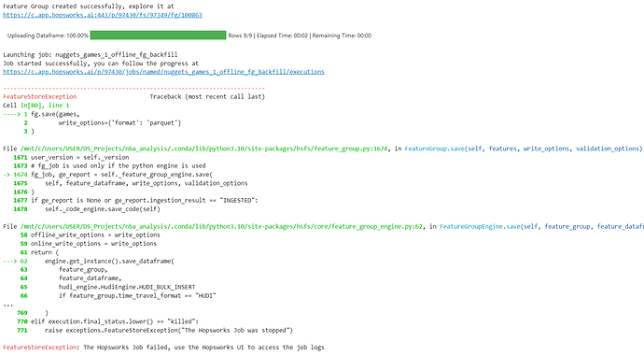Viewport: 644px width, 355px height.
Task: Click line 1678 'self._code_engine.save_code(self)'
Action: coord(103,209)
